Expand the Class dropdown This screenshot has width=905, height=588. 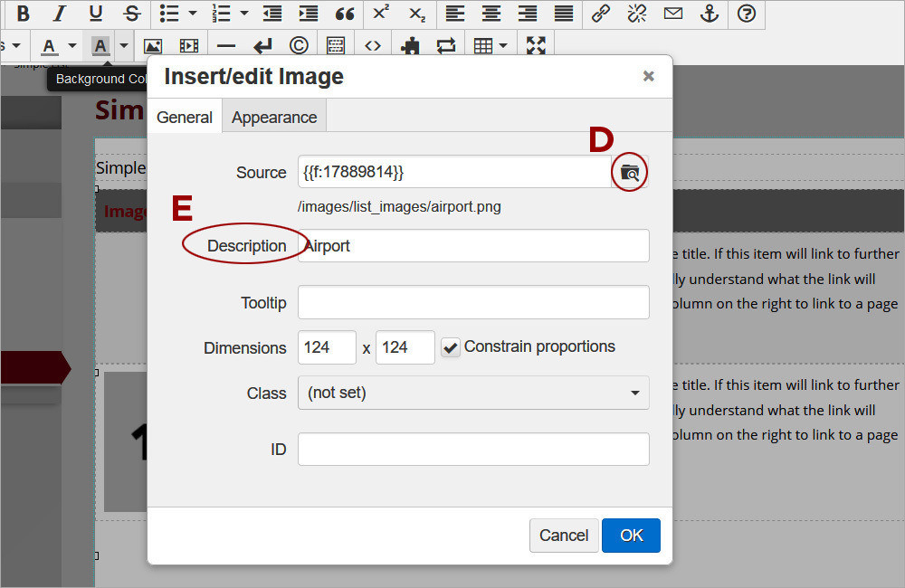point(473,393)
